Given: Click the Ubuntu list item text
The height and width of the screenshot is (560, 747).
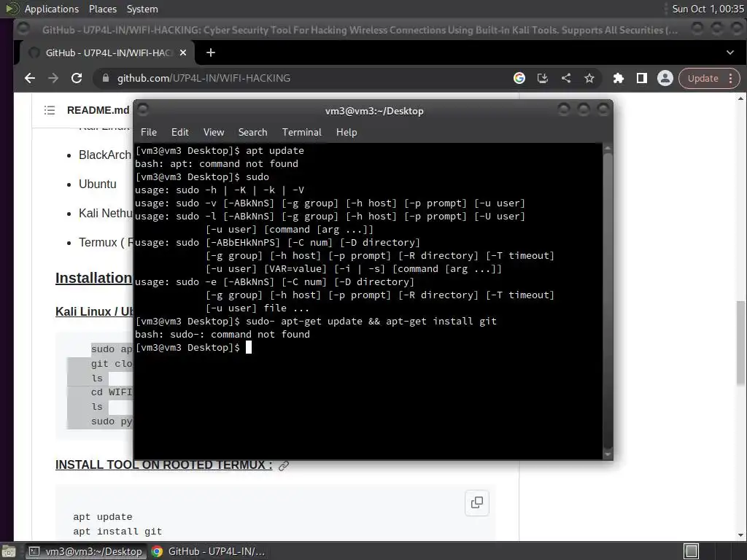Looking at the screenshot, I should [97, 184].
